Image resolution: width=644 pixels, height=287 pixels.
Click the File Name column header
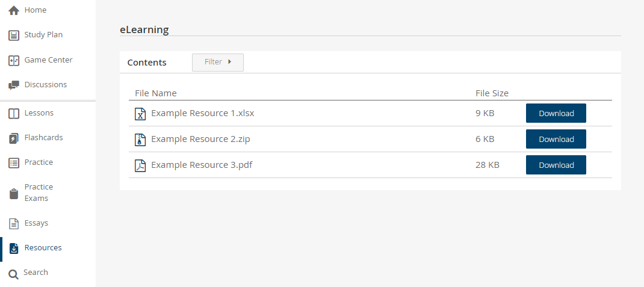[156, 93]
